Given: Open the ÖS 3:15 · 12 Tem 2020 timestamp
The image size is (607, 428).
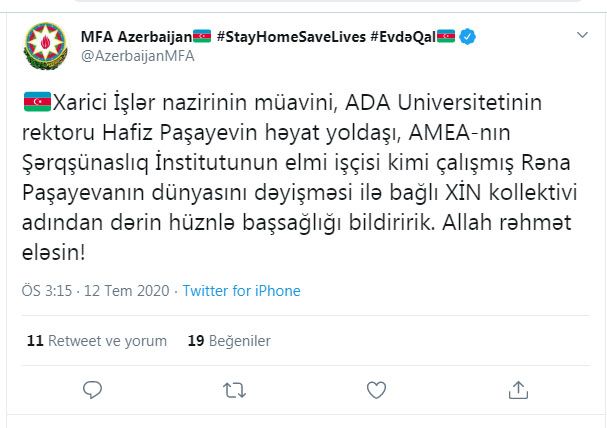Looking at the screenshot, I should pos(96,291).
